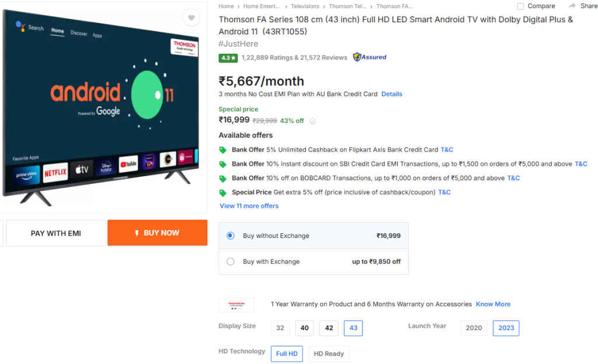Image resolution: width=598 pixels, height=364 pixels.
Task: Click the tag icon beside Special Price offer
Action: click(x=222, y=192)
